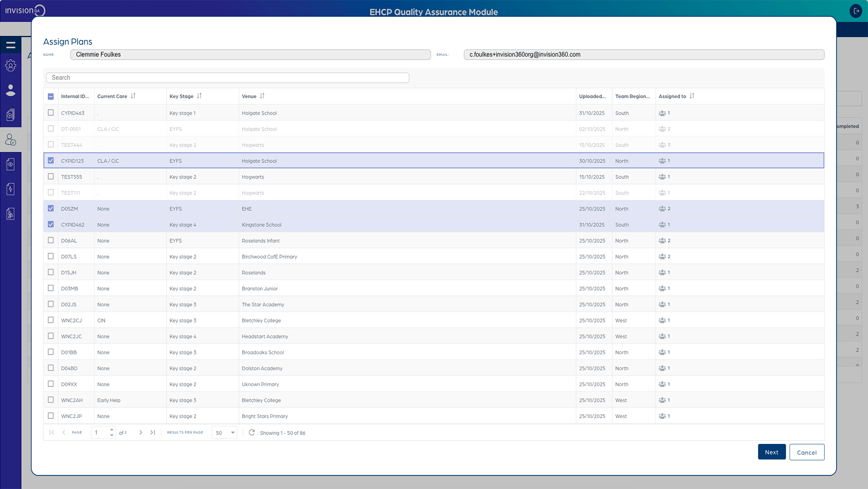
Task: Increment page number with the stepper arrow
Action: [x=111, y=429]
